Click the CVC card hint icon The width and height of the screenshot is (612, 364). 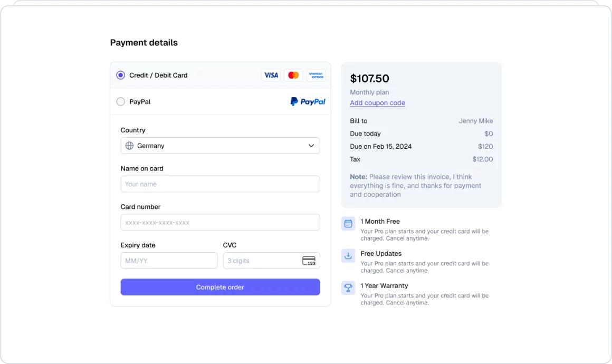click(309, 261)
